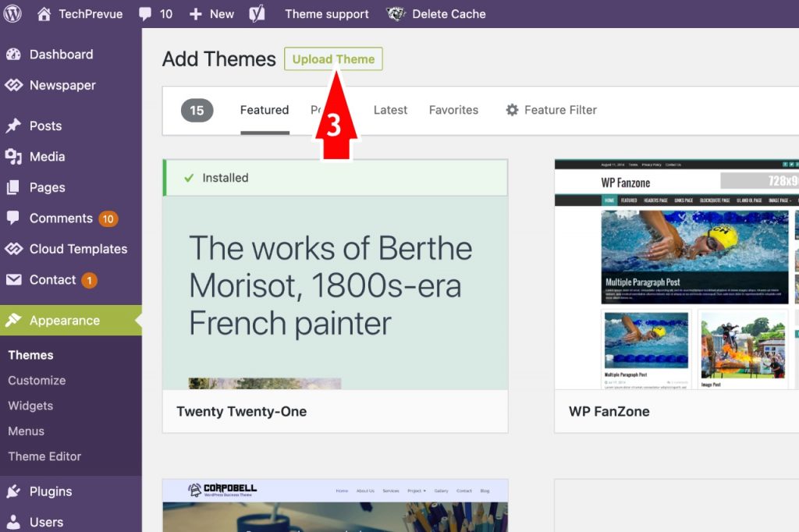Open Comments menu label in sidebar

(x=61, y=218)
